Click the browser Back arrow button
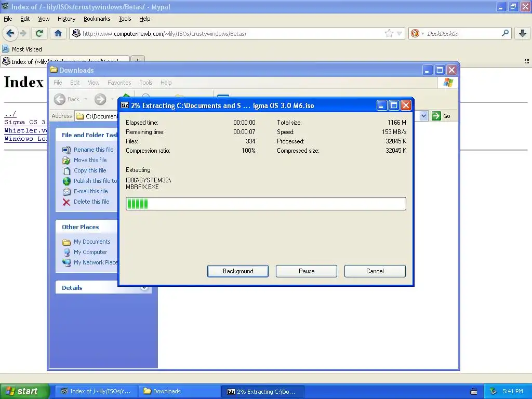Viewport: 532px width, 399px height. coord(10,33)
